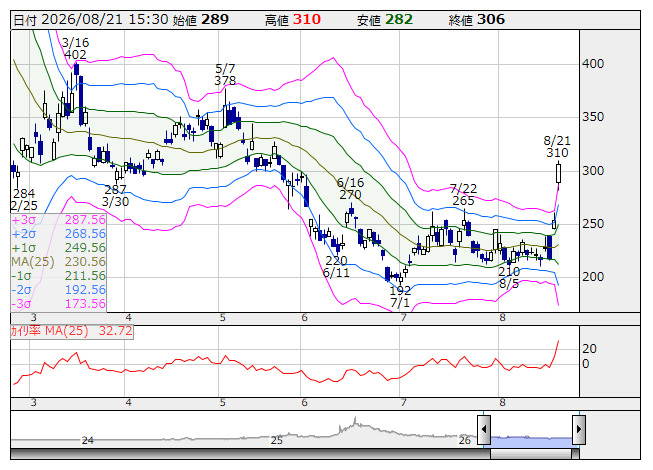
Task: Click the latest white candlestick on 8/21
Action: (x=558, y=173)
